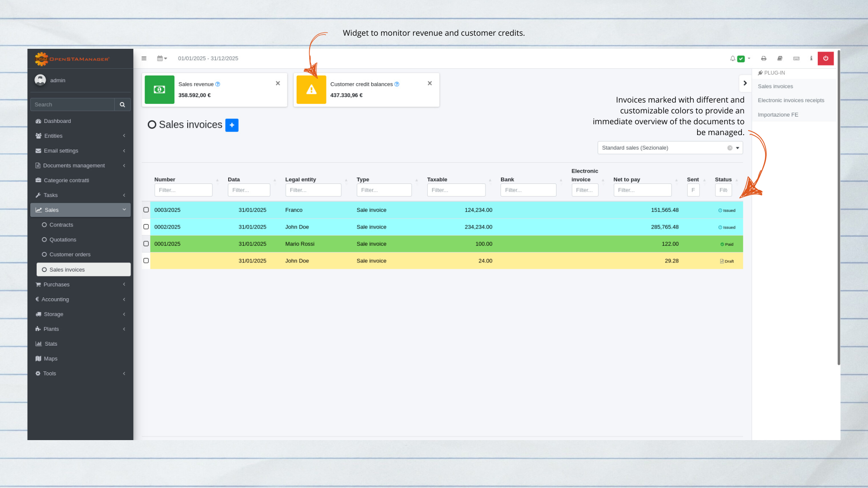The width and height of the screenshot is (868, 488).
Task: Click the OpenSTAManager logo
Action: pos(72,59)
